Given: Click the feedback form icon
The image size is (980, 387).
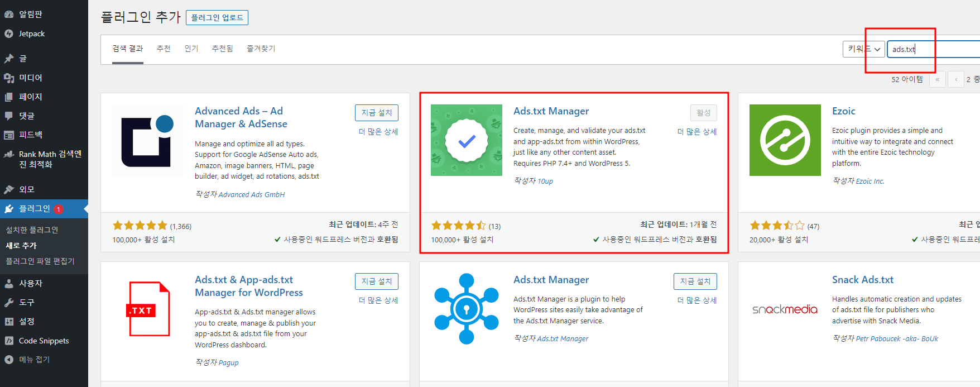Looking at the screenshot, I should click(9, 135).
